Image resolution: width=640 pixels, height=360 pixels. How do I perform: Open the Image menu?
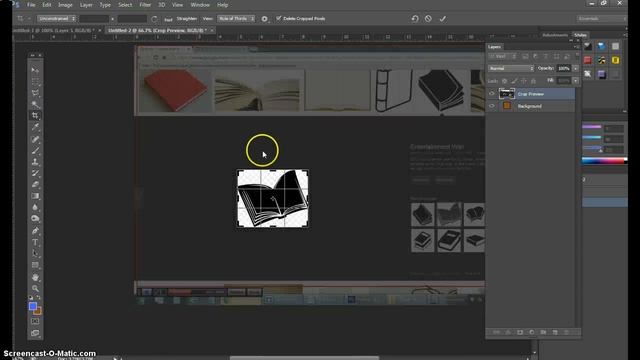click(x=65, y=5)
